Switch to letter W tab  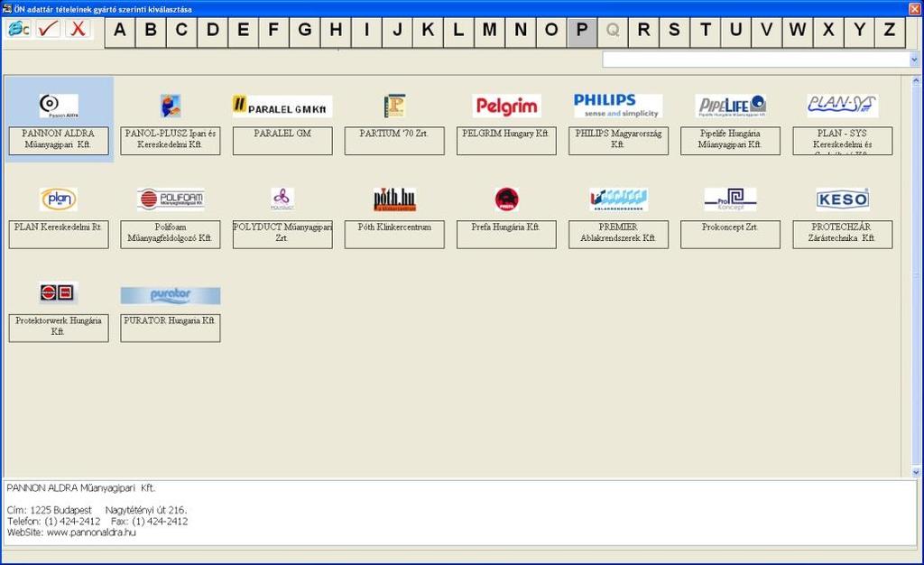pyautogui.click(x=798, y=30)
